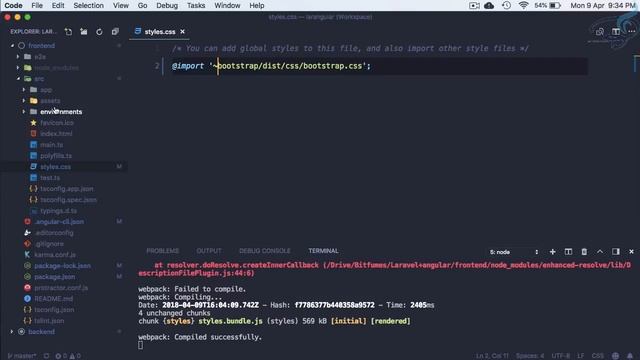
Task: Switch to the PROBLEMS tab
Action: [162, 251]
